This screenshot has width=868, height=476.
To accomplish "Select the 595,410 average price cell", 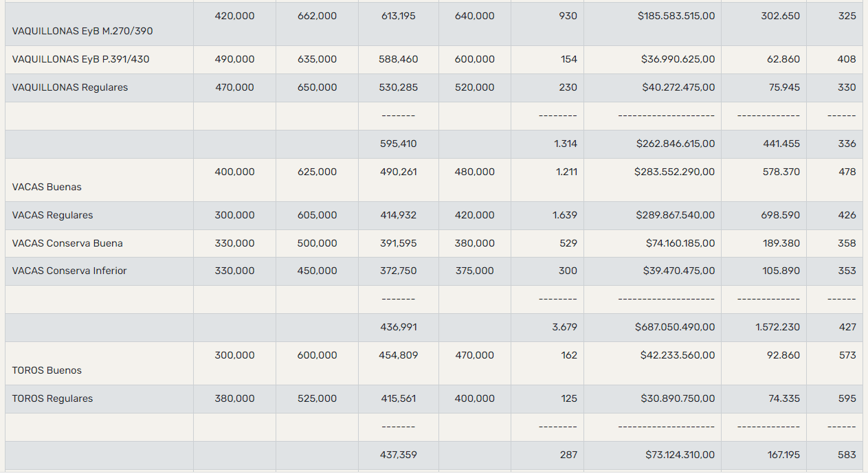I will click(x=398, y=144).
